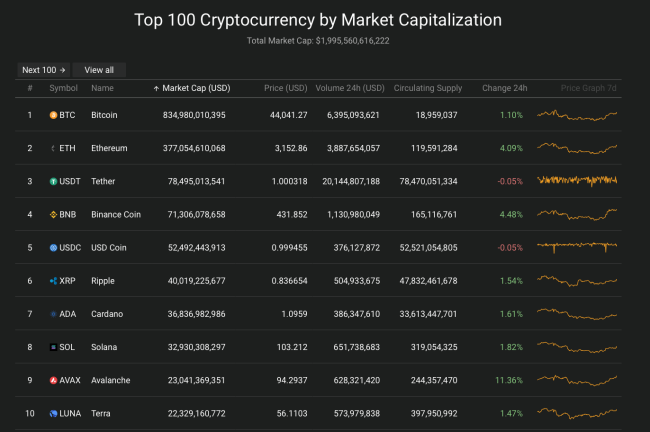
Task: Click Tether volume 20,144,807,188
Action: point(351,182)
